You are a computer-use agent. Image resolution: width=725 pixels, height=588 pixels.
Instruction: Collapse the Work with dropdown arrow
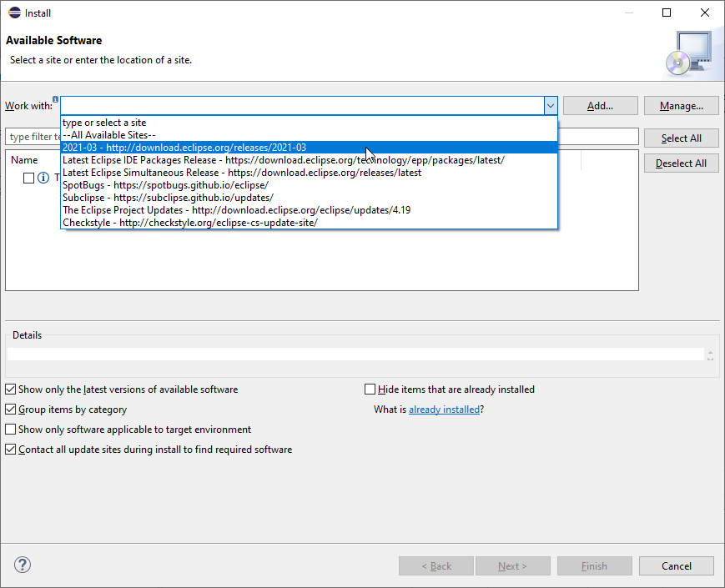[550, 106]
